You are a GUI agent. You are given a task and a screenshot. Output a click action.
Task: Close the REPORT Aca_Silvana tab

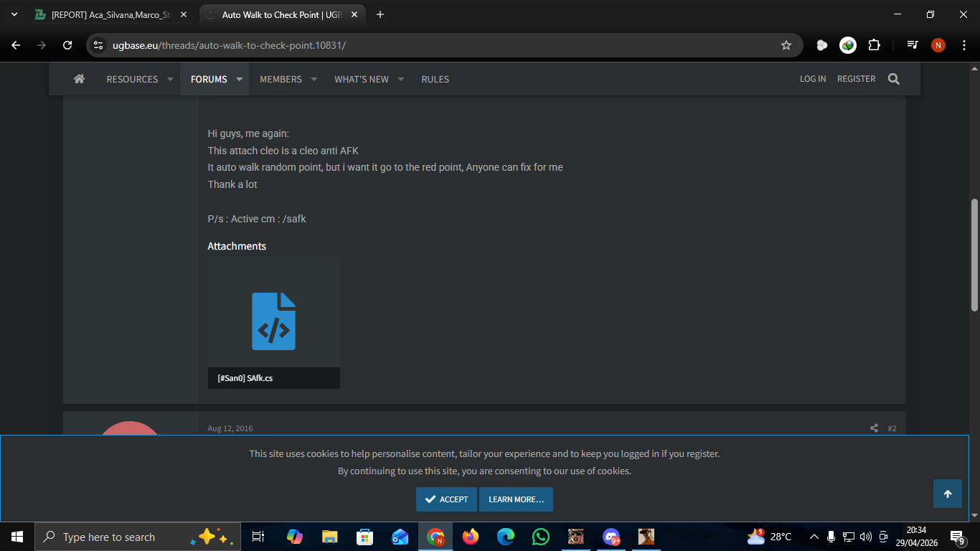point(184,14)
